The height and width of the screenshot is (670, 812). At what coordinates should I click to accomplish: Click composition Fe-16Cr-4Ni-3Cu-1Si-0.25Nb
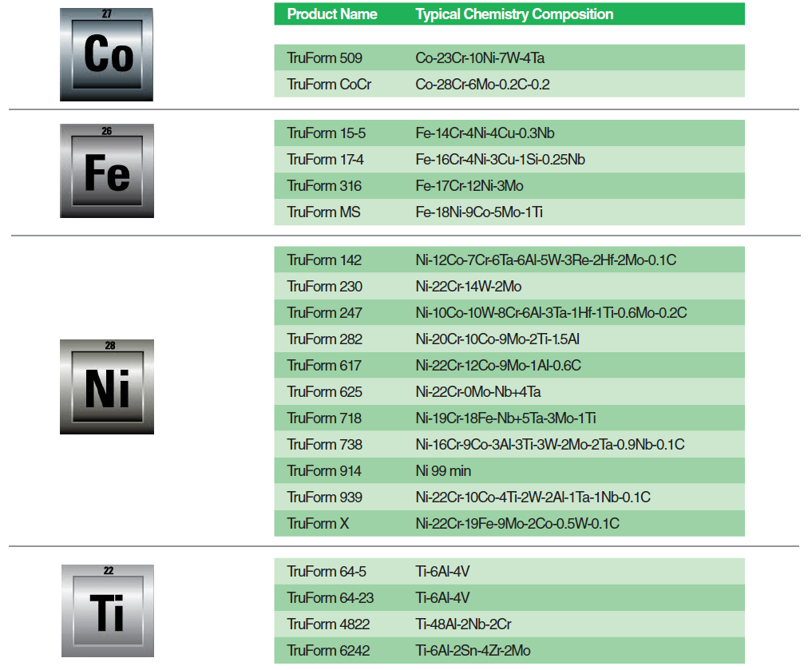[501, 160]
